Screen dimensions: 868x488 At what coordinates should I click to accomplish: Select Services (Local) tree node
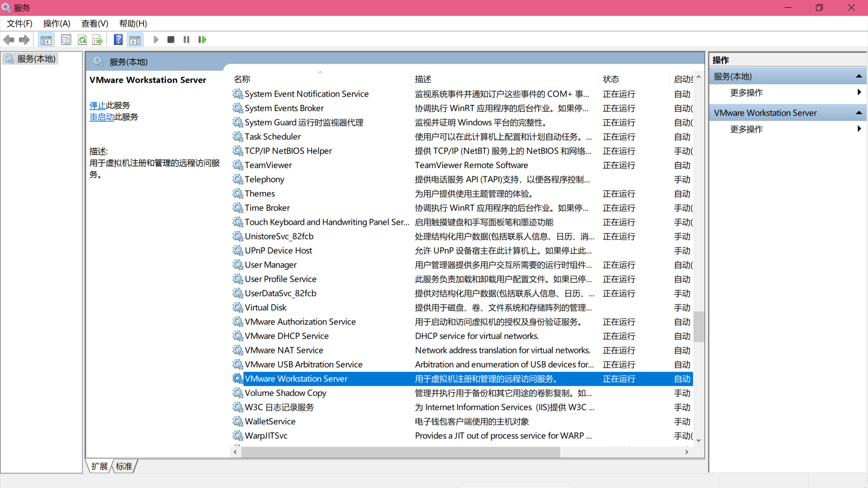click(30, 59)
